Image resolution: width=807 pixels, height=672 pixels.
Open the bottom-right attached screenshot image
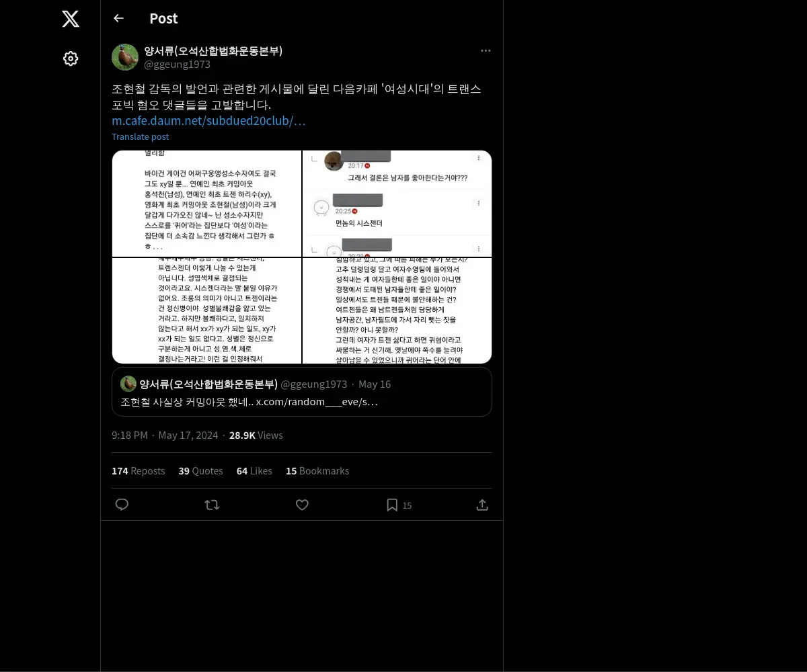(397, 310)
